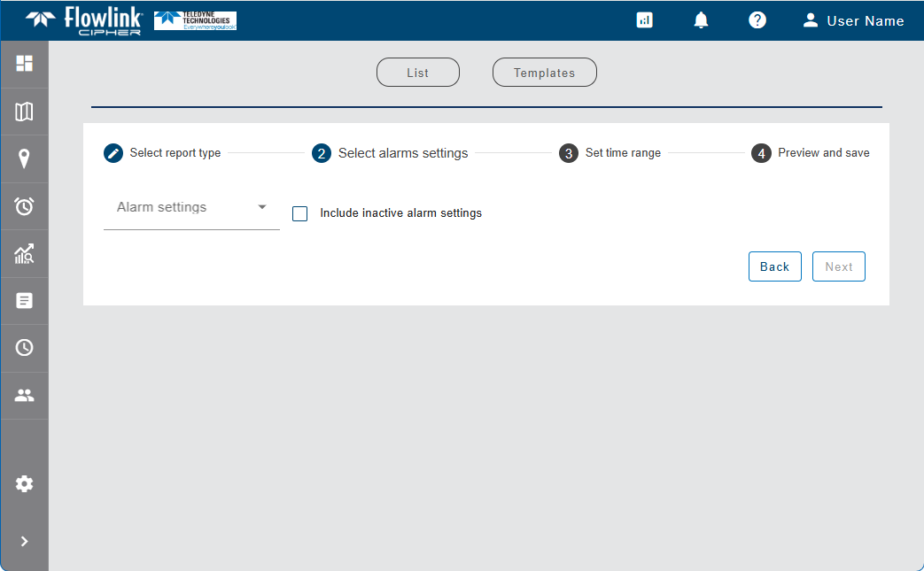Open the map view icon
The width and height of the screenshot is (924, 571).
click(x=24, y=112)
